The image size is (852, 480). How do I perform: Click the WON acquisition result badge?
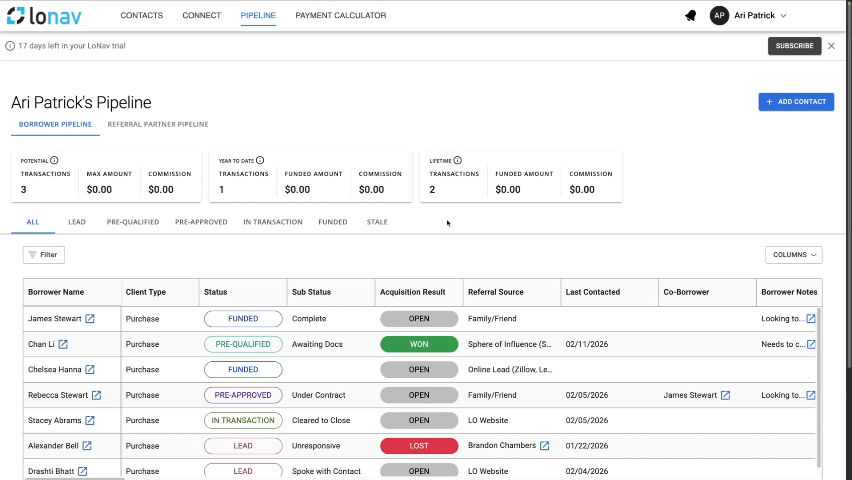coord(419,344)
